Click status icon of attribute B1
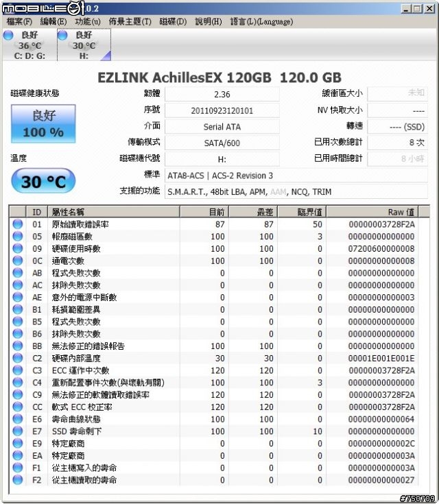The height and width of the screenshot is (504, 439). (x=18, y=309)
